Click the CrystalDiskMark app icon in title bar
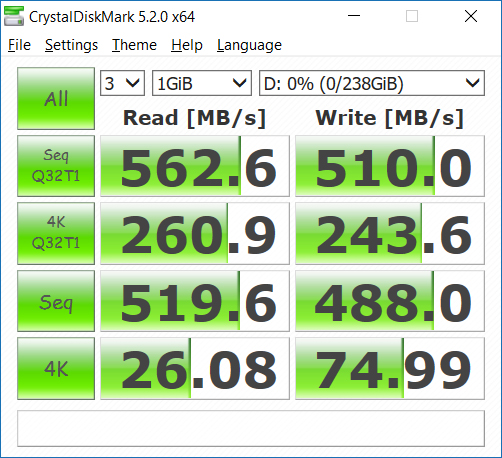The image size is (502, 458). coord(14,16)
